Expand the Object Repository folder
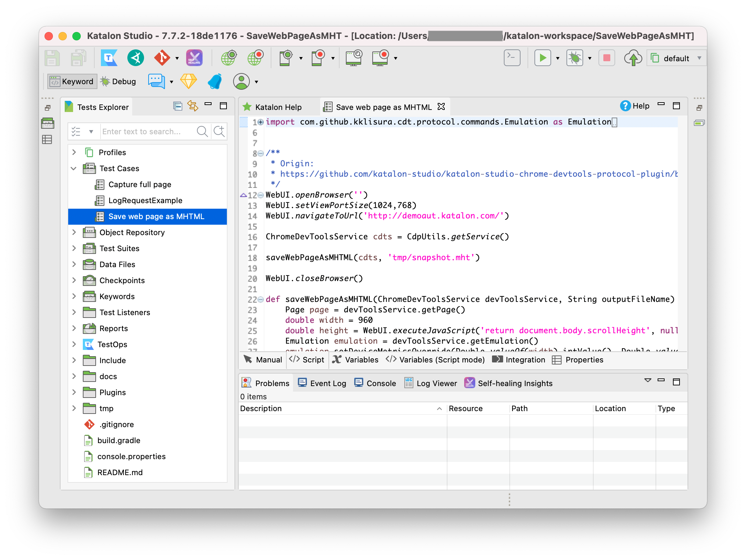Image resolution: width=746 pixels, height=560 pixels. (x=74, y=232)
